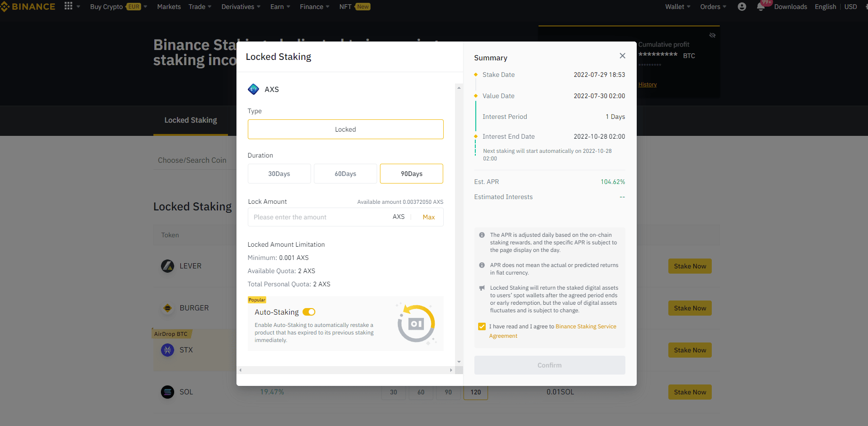Select the 30Days duration option

point(279,174)
